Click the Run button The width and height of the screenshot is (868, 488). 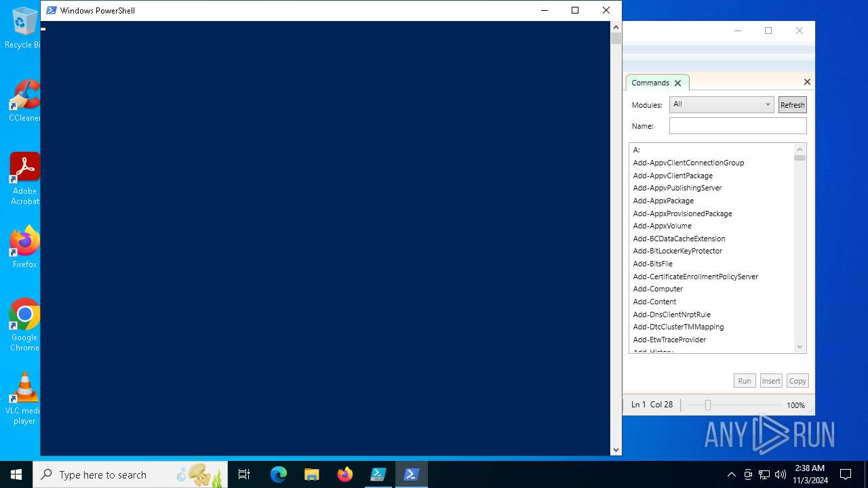click(x=745, y=381)
